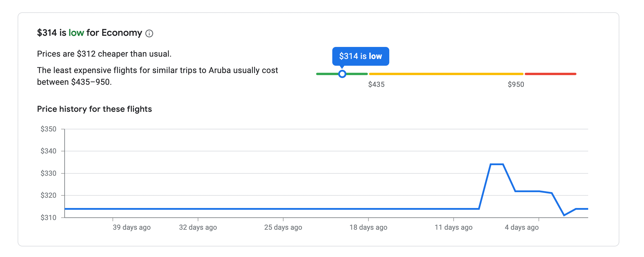Click the "39 days ago" axis label
The height and width of the screenshot is (257, 644).
point(132,227)
